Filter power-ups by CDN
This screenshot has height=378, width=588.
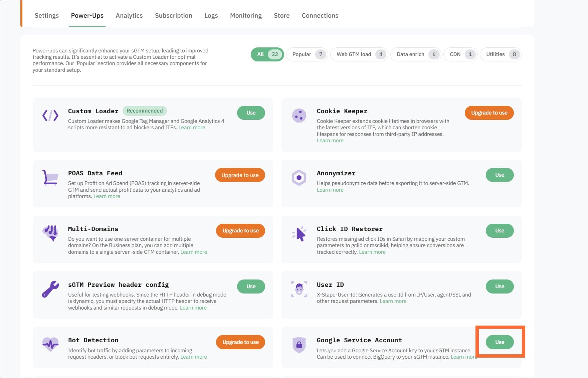[x=461, y=54]
